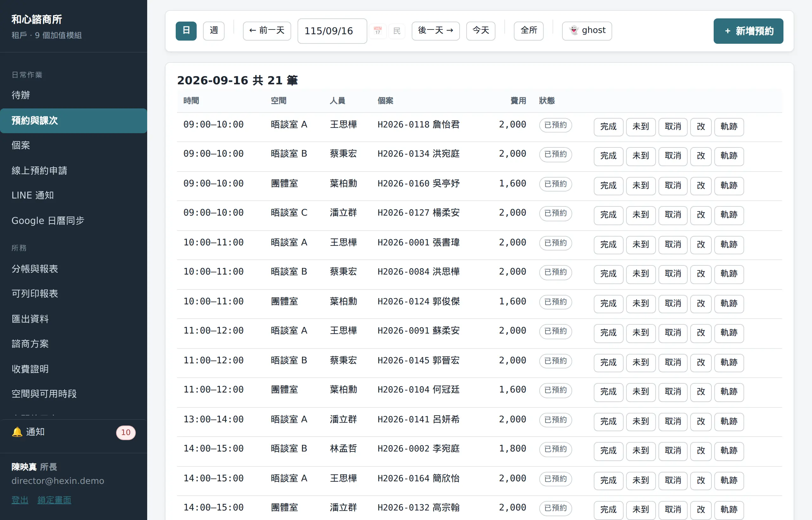Open 匯出資料 sidebar item
This screenshot has height=520, width=812.
click(x=73, y=319)
